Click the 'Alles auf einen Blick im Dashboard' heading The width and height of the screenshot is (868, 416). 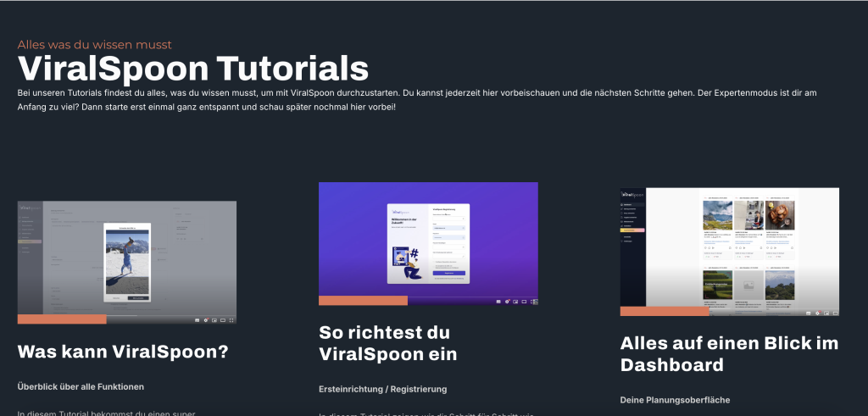click(x=729, y=354)
